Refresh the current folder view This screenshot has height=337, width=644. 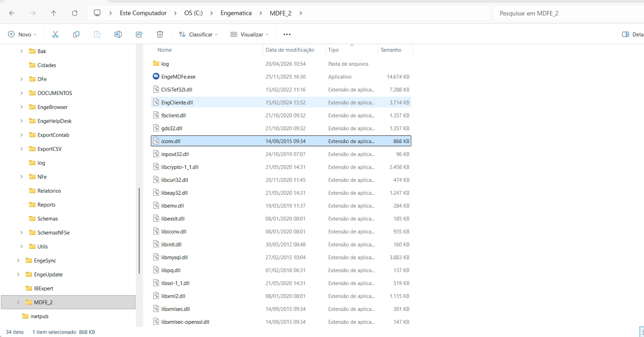coord(74,13)
